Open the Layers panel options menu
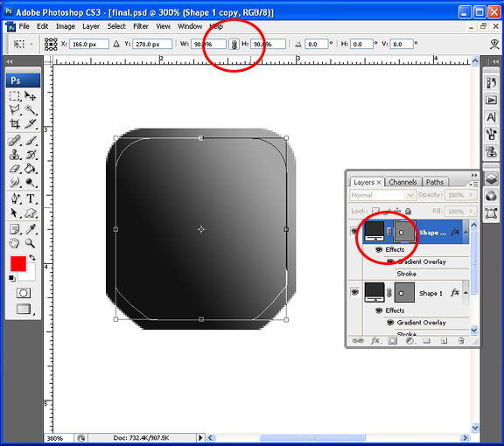This screenshot has height=446, width=504. [473, 185]
